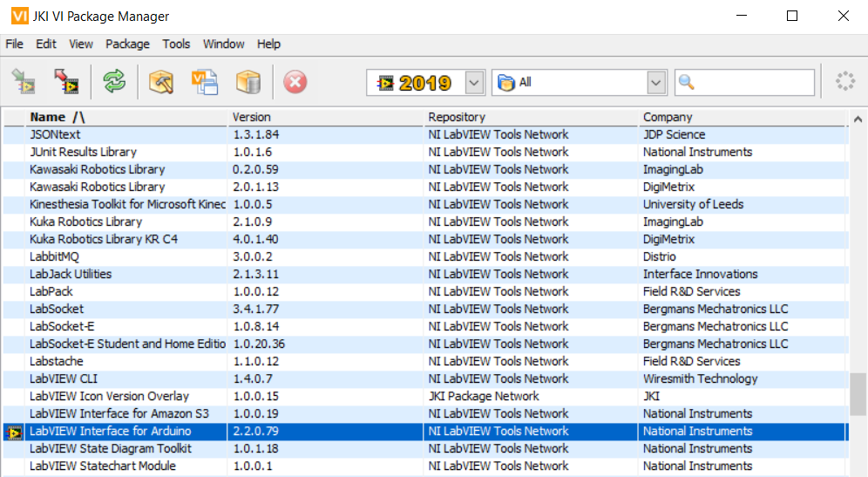
Task: Select the JSONtext package row
Action: pos(425,134)
